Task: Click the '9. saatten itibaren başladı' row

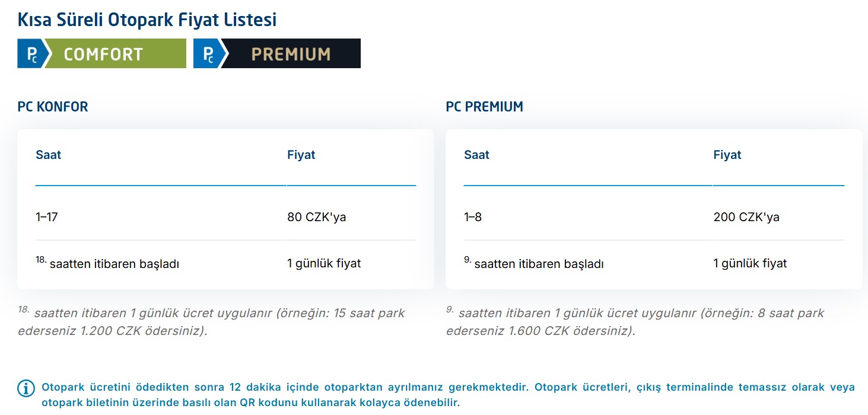Action: [533, 263]
